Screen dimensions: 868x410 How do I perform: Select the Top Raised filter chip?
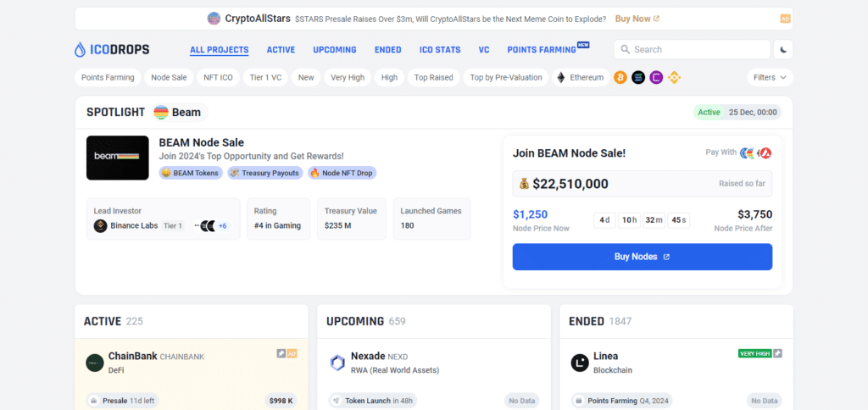click(x=434, y=77)
